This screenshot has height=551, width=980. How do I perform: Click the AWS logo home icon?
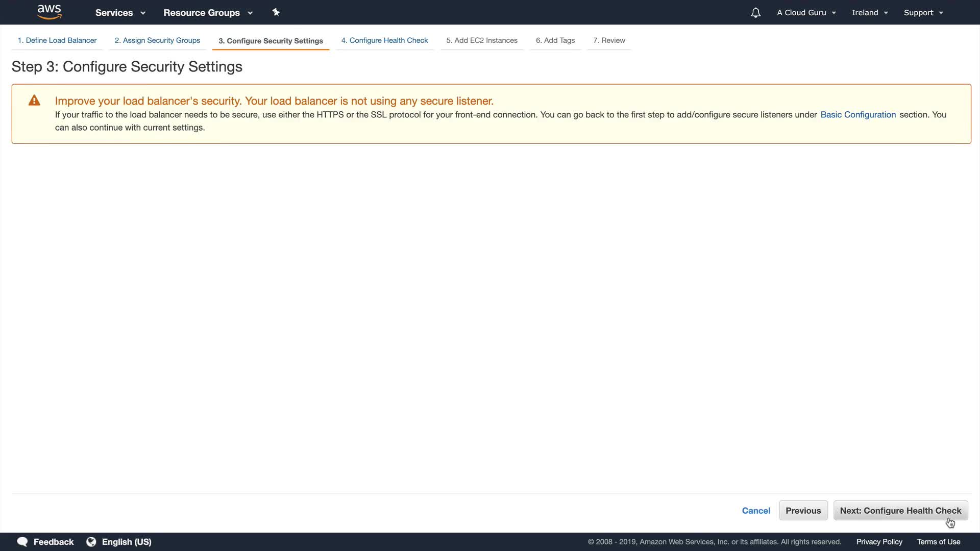(49, 12)
